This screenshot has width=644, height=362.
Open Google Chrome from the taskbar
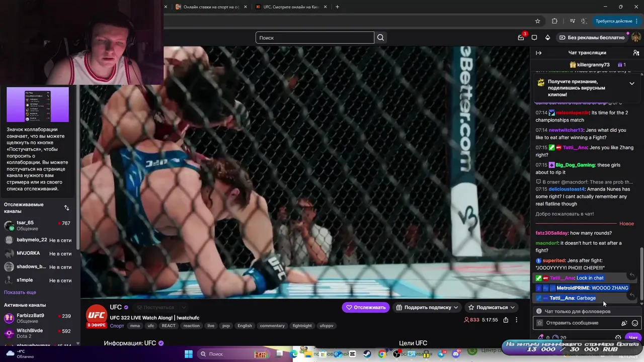click(x=382, y=354)
